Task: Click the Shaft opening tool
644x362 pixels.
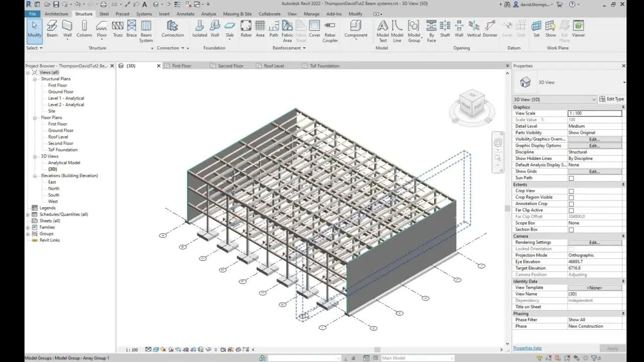Action: (445, 29)
